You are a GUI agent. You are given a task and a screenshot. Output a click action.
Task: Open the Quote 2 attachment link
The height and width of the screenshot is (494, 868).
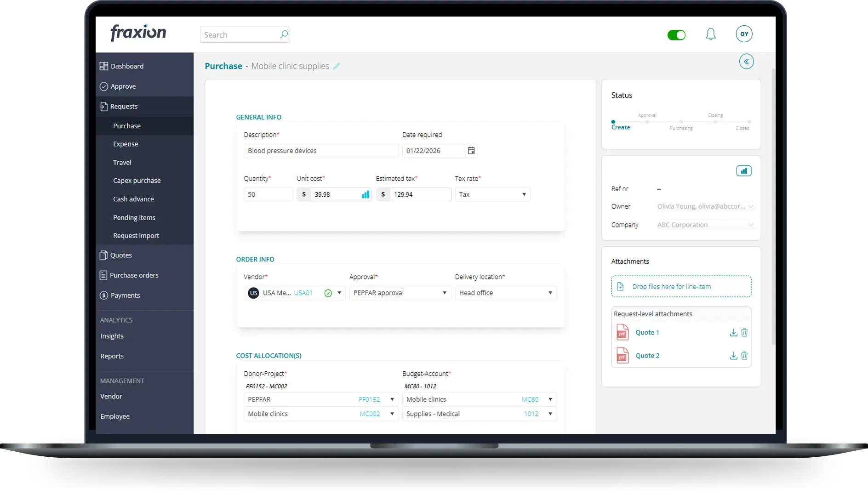point(647,356)
